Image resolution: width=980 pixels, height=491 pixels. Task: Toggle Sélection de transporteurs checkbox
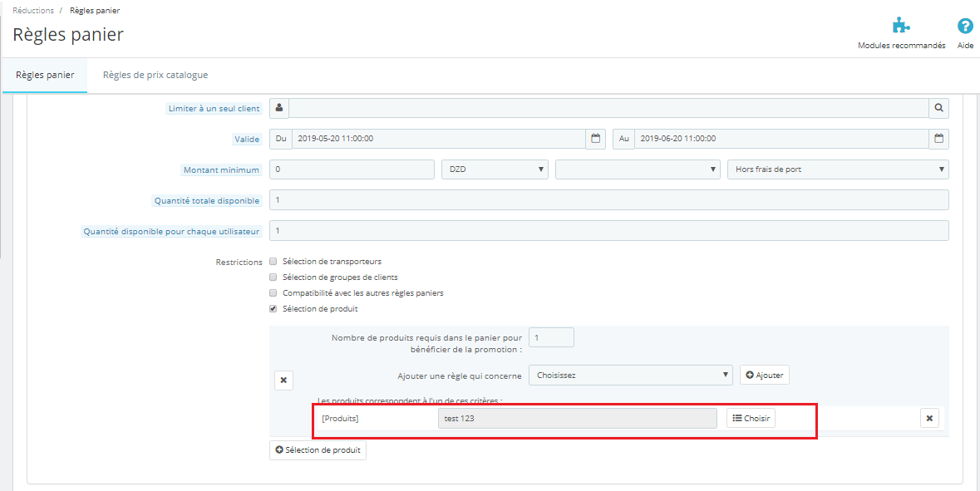pos(273,261)
